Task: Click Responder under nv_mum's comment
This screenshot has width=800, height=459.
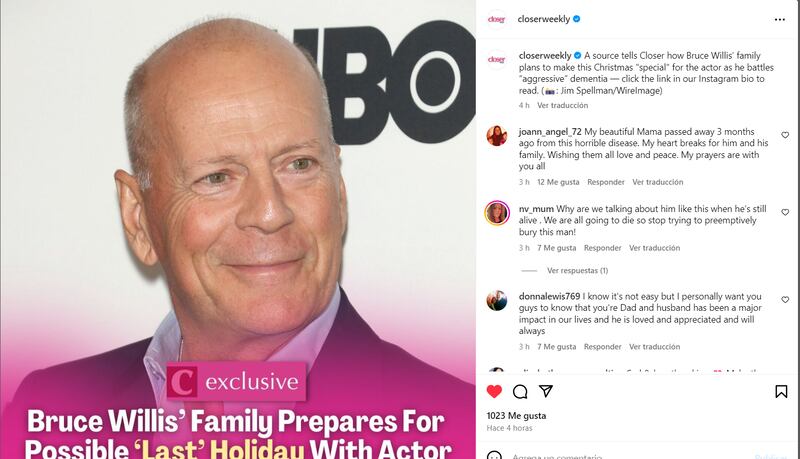Action: (x=603, y=248)
